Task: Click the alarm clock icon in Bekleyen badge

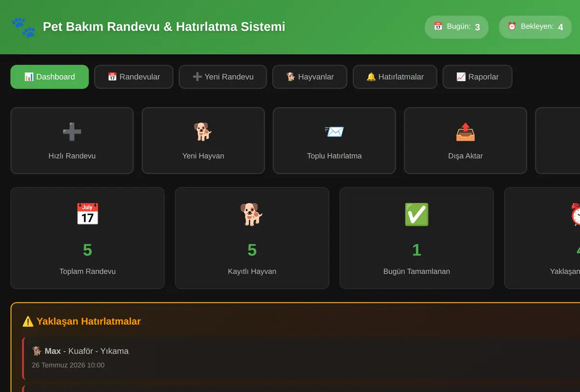Action: 512,27
